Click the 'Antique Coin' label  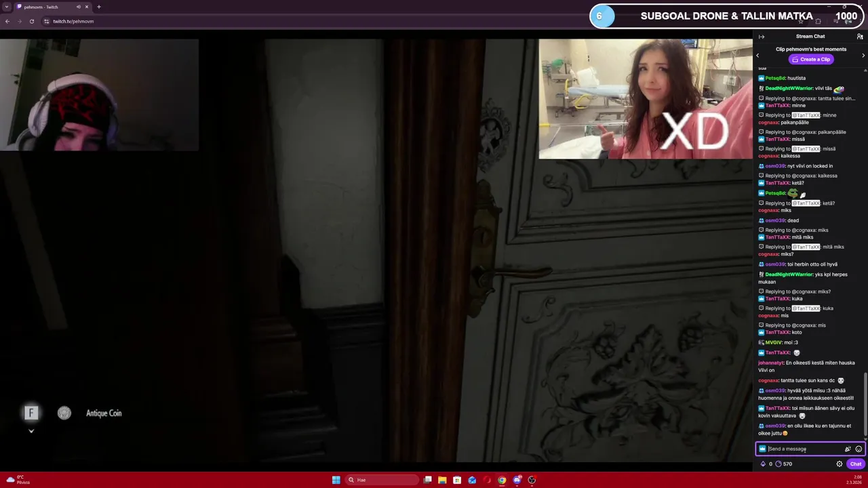tap(104, 413)
